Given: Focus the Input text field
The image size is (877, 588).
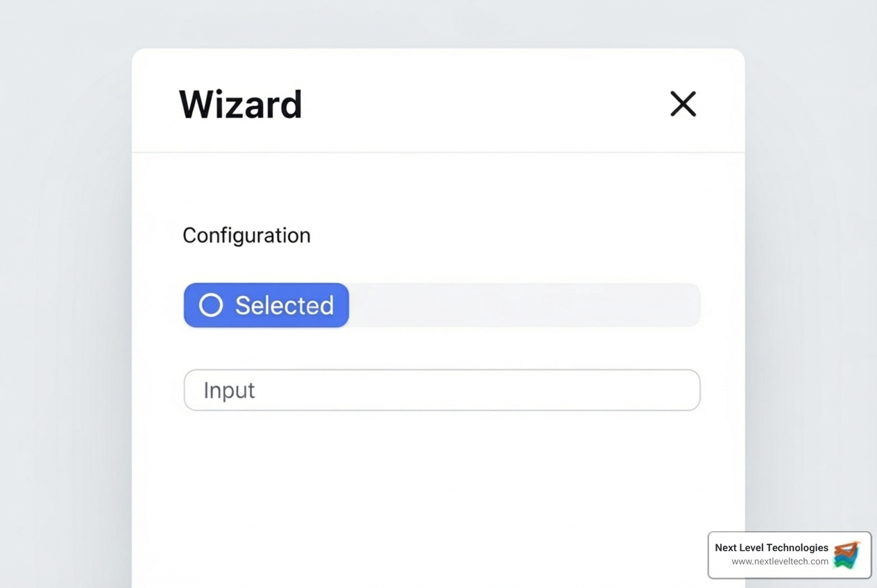Looking at the screenshot, I should pos(442,390).
